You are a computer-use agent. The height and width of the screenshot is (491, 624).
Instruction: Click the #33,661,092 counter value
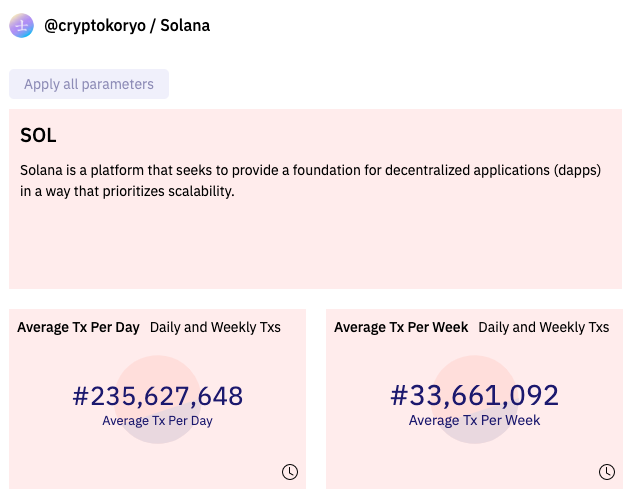point(474,396)
